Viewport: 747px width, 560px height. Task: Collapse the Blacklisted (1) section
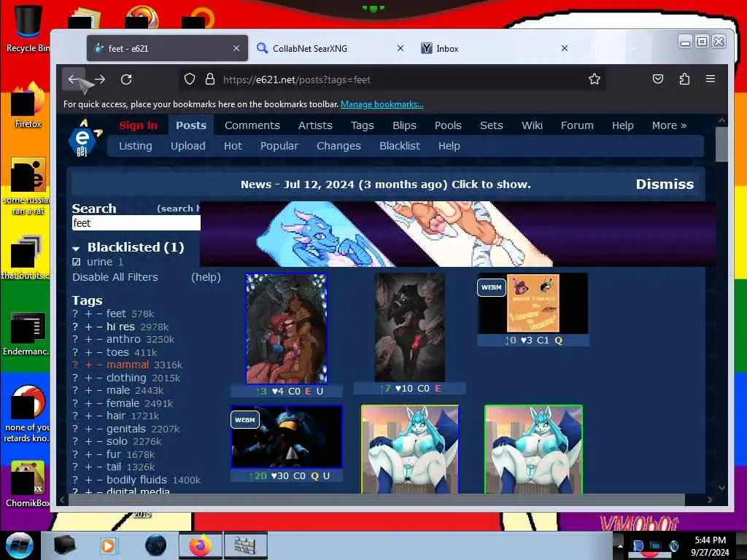pos(76,248)
